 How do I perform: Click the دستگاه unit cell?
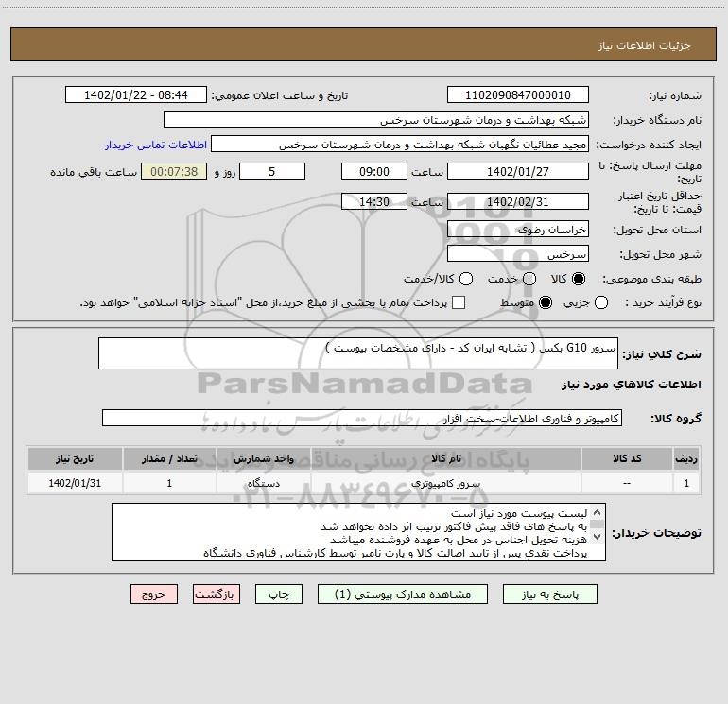(263, 483)
